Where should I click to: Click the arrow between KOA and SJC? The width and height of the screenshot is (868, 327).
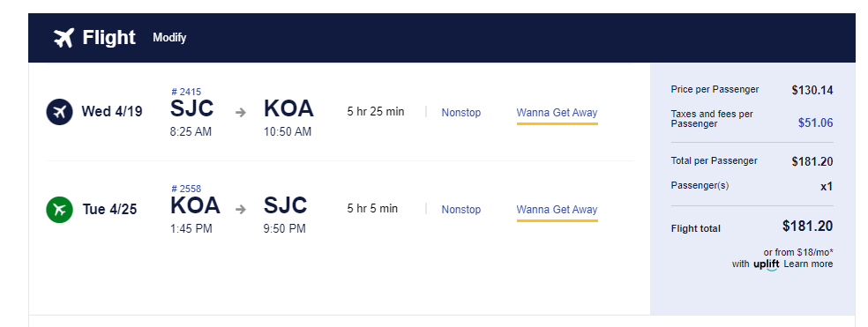tap(240, 209)
